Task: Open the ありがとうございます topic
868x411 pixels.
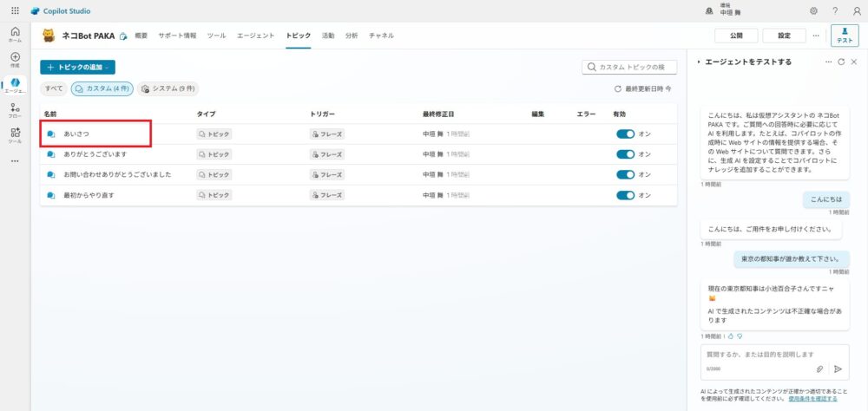Action: pyautogui.click(x=95, y=154)
